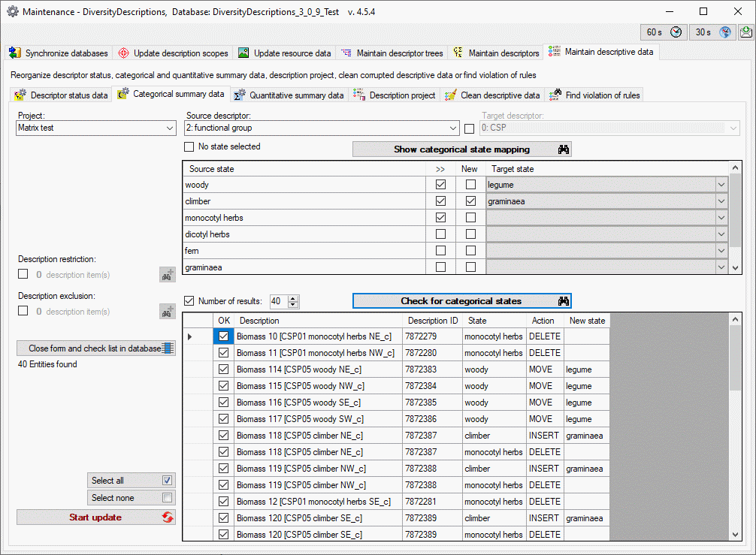The height and width of the screenshot is (555, 756).
Task: Open the Update resource data tab
Action: [285, 53]
